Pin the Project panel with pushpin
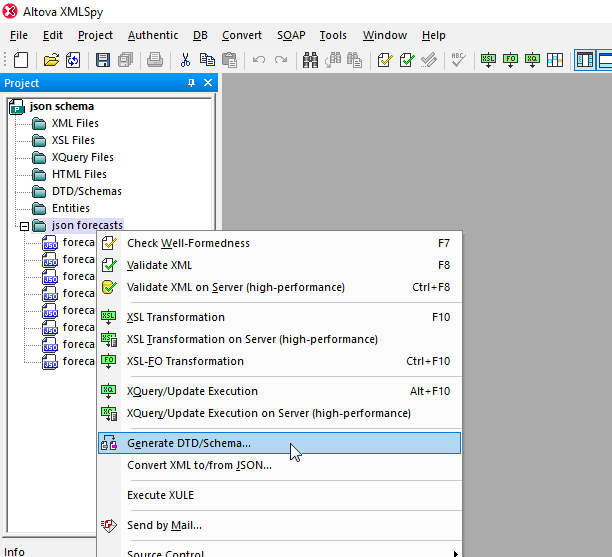 (x=191, y=83)
